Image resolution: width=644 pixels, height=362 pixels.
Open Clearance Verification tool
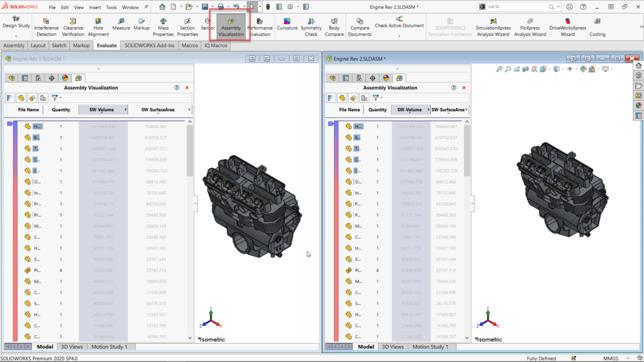(73, 28)
